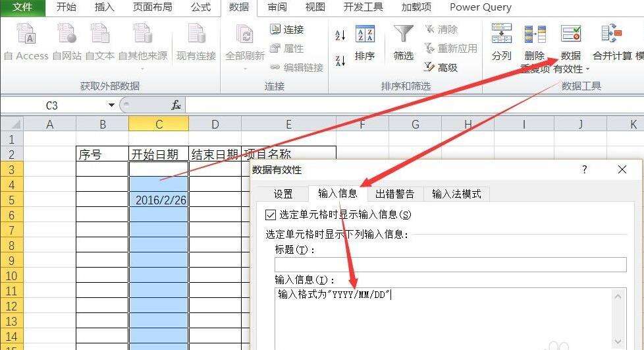This screenshot has width=644, height=350.
Task: Switch to 插入 insert ribbon tab
Action: click(x=104, y=7)
